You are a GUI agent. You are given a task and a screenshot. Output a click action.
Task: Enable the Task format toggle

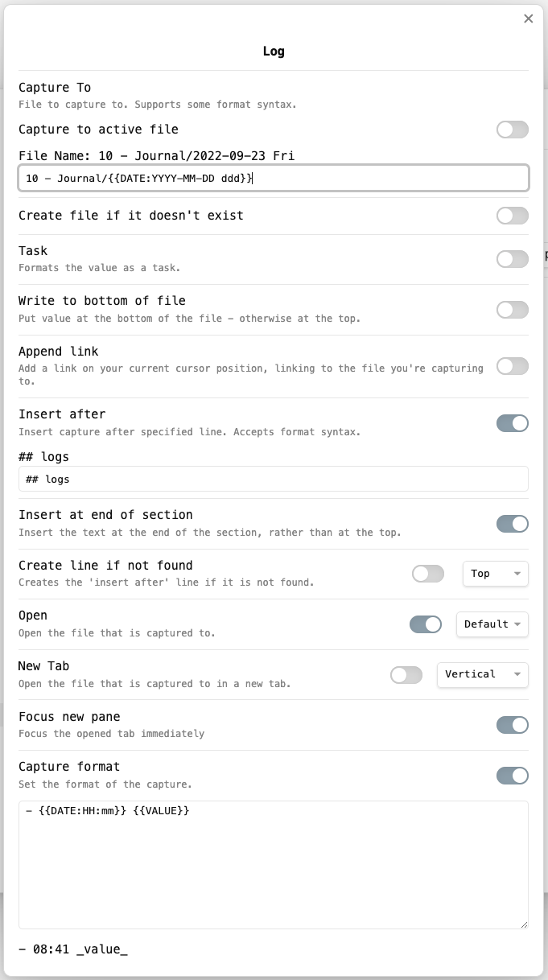click(x=512, y=258)
